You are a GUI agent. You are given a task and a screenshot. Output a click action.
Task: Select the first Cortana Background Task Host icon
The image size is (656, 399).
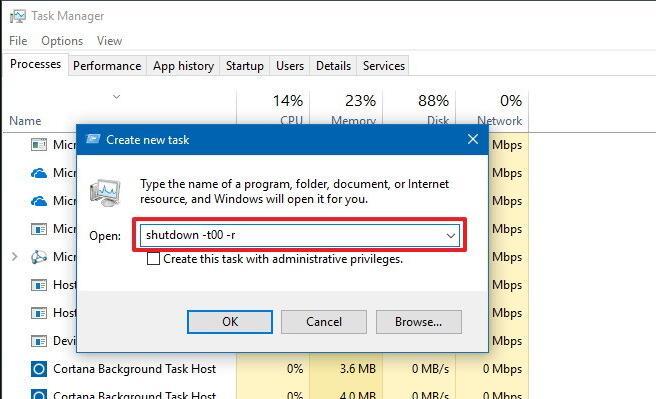(x=39, y=369)
